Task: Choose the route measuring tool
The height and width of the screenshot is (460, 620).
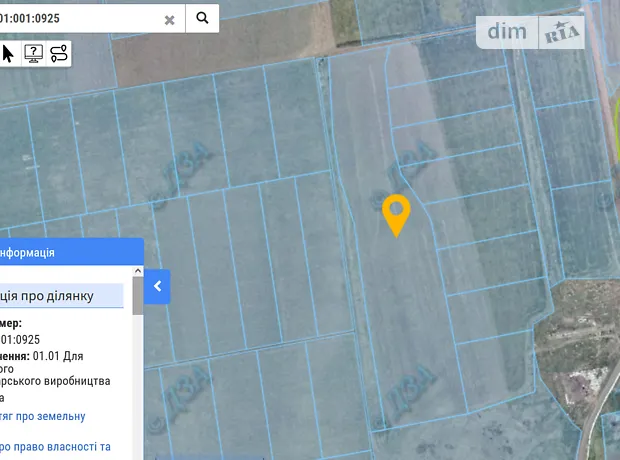Action: point(59,53)
